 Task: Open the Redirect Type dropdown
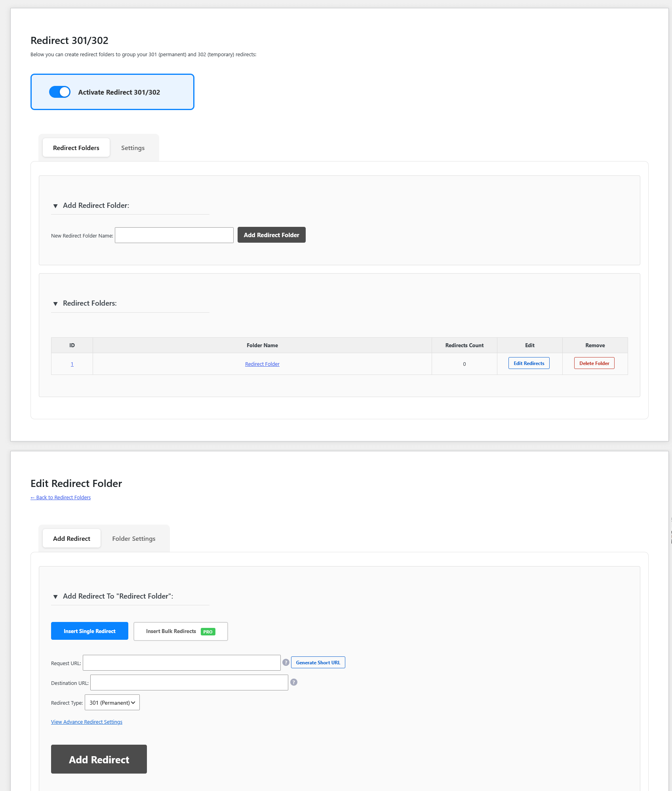112,702
